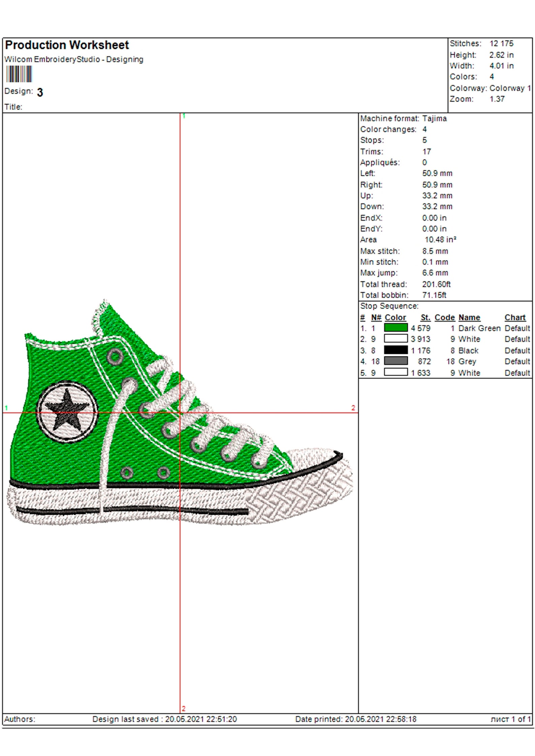The image size is (535, 756).
Task: Click the trims value '17'
Action: 427,151
